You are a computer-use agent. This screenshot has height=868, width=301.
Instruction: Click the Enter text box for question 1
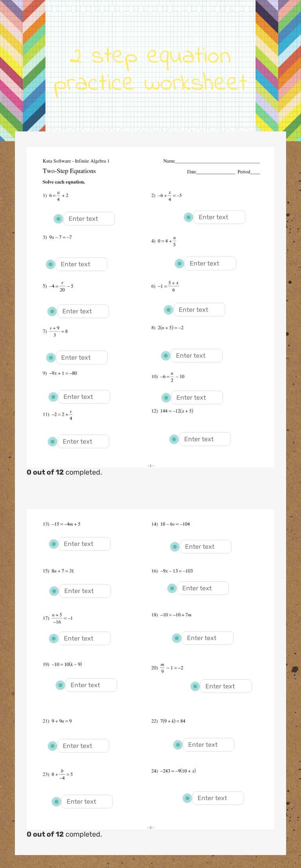coord(89,218)
